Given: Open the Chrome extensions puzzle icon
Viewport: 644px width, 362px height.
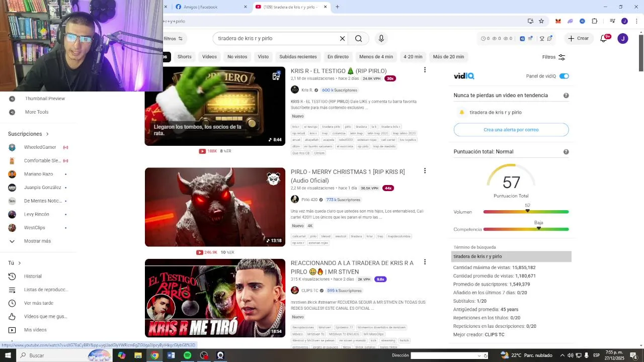Looking at the screenshot, I should click(594, 21).
